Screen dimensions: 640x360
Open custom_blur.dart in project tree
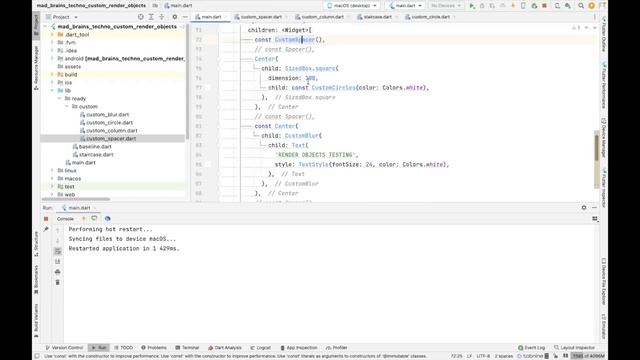[x=104, y=115]
